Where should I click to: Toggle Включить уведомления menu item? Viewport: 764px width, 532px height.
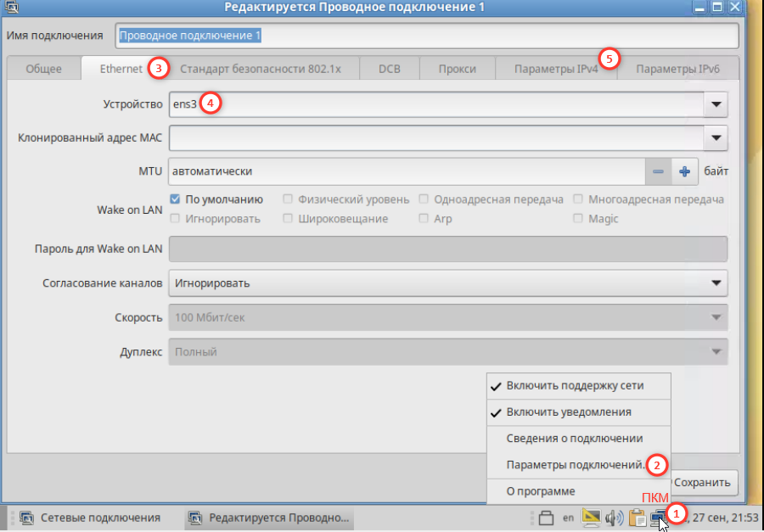(579, 412)
